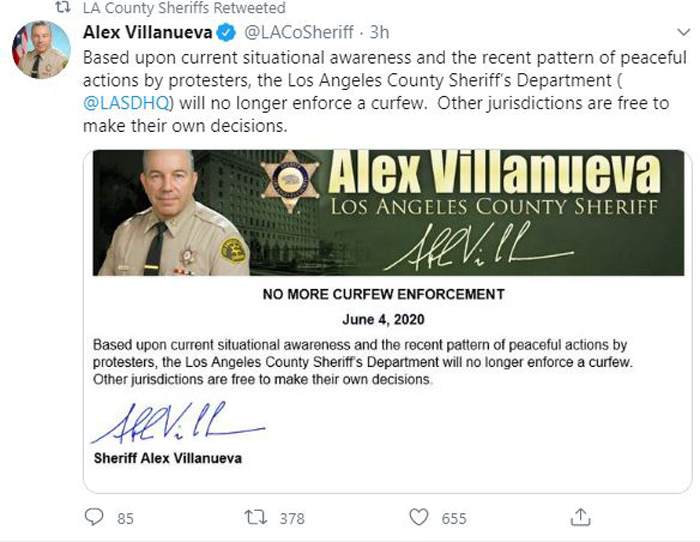Image resolution: width=700 pixels, height=542 pixels.
Task: Click the blue verified badge
Action: point(226,33)
